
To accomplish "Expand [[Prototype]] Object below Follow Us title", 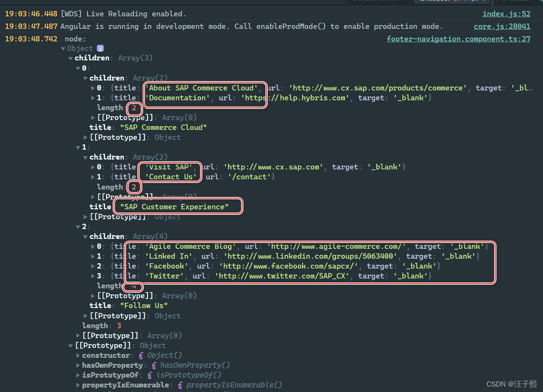I will point(85,316).
